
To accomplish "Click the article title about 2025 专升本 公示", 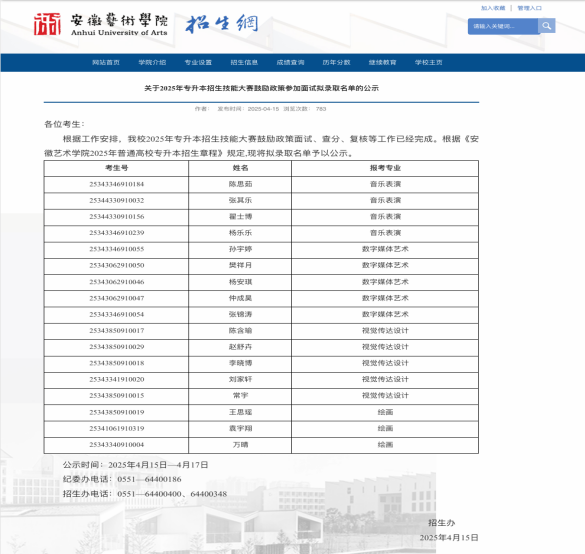I will click(262, 88).
